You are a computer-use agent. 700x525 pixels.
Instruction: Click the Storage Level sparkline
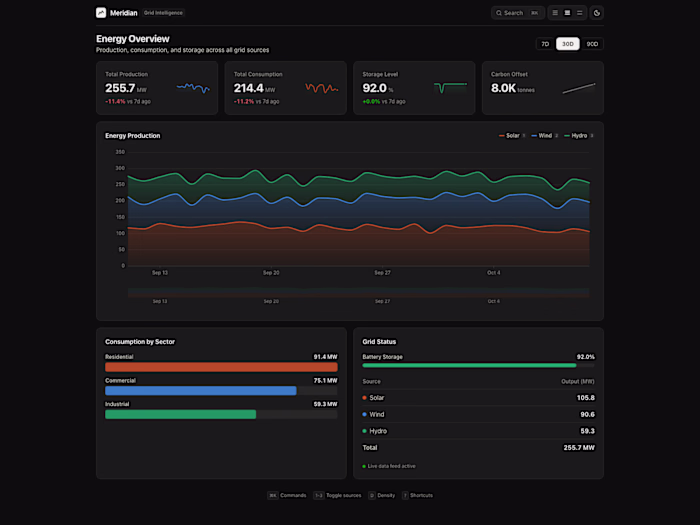(x=450, y=88)
